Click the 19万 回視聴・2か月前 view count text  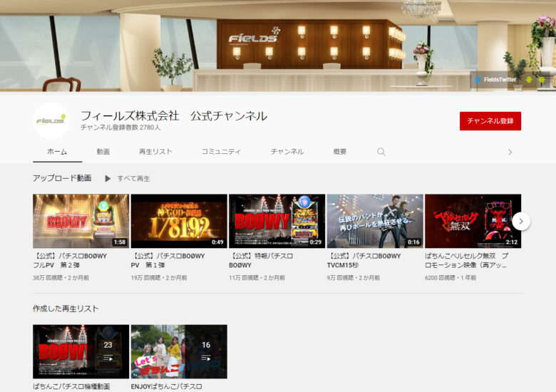pyautogui.click(x=159, y=278)
